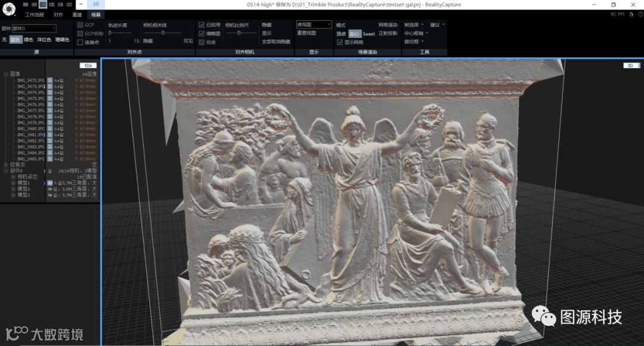The height and width of the screenshot is (346, 644).
Task: Collapse the 图像 tree node
Action: (x=6, y=74)
